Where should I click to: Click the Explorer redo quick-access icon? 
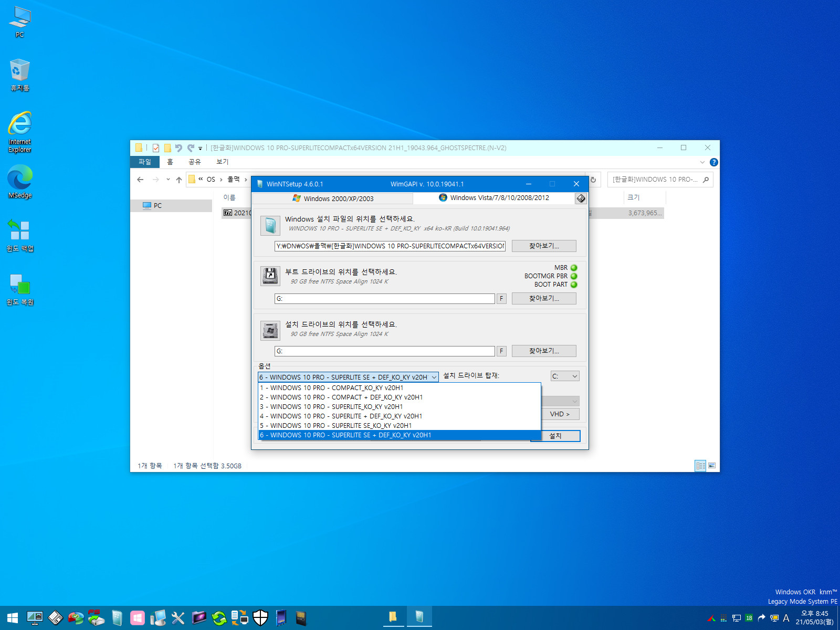pyautogui.click(x=191, y=148)
